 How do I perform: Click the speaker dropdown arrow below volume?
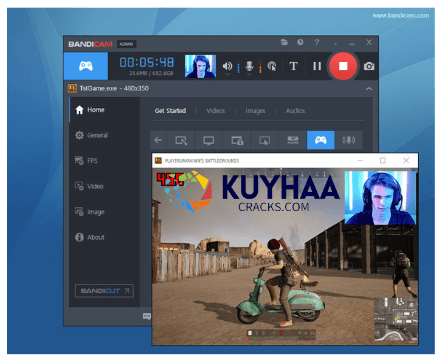pyautogui.click(x=227, y=74)
